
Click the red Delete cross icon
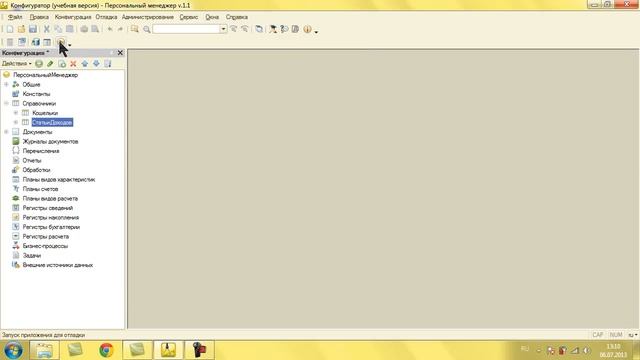[x=73, y=64]
